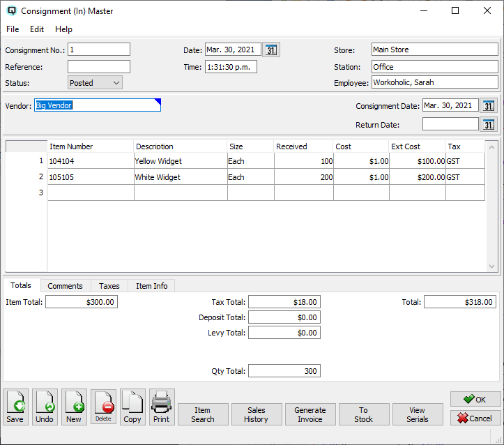Click the Time field showing 1:31:30 p.m.

[x=231, y=67]
